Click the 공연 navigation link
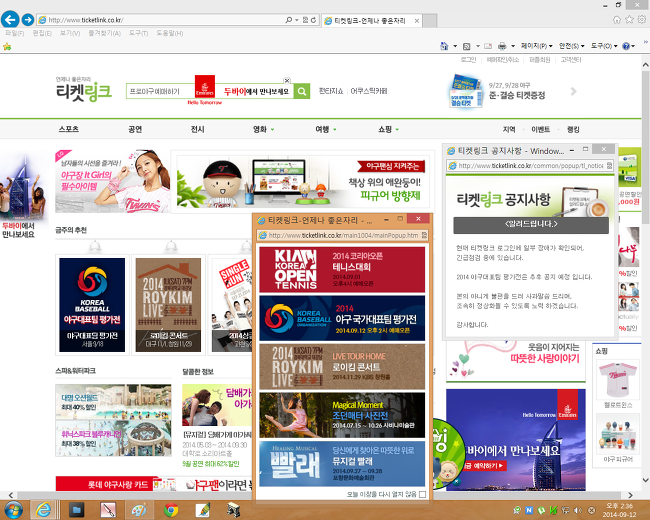This screenshot has height=520, width=650. click(x=135, y=129)
